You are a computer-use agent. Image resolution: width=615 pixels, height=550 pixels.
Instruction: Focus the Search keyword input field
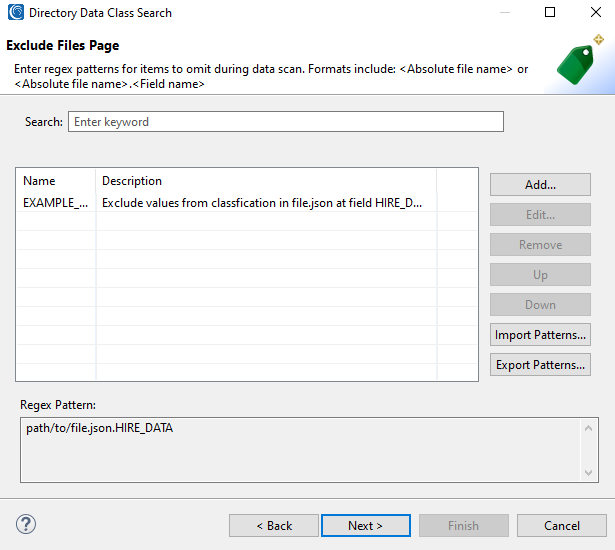pos(286,122)
